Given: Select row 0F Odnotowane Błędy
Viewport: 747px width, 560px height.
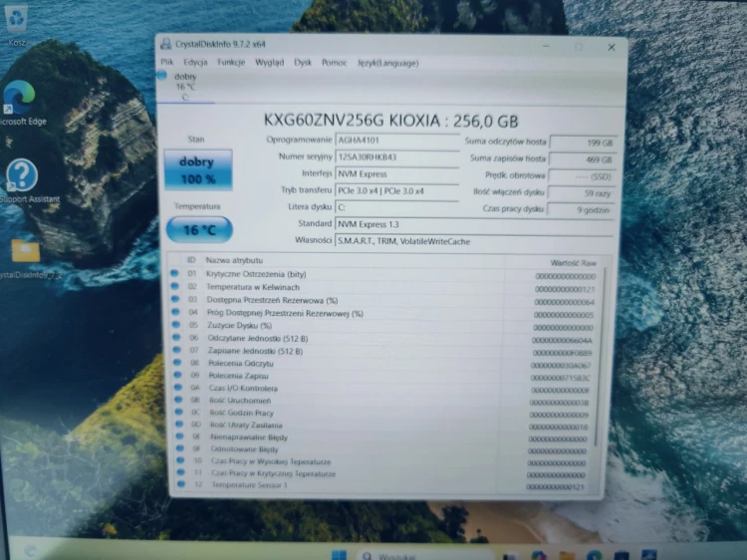Looking at the screenshot, I should (383, 449).
